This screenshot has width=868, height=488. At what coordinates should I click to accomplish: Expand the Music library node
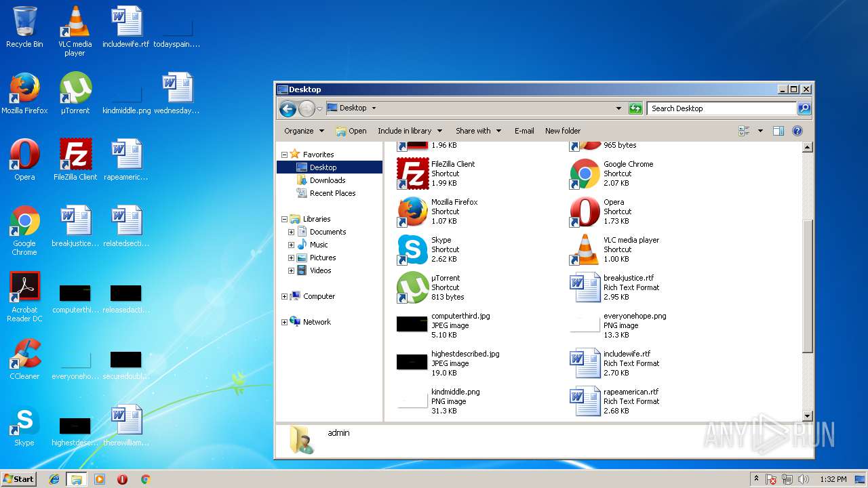coord(292,245)
